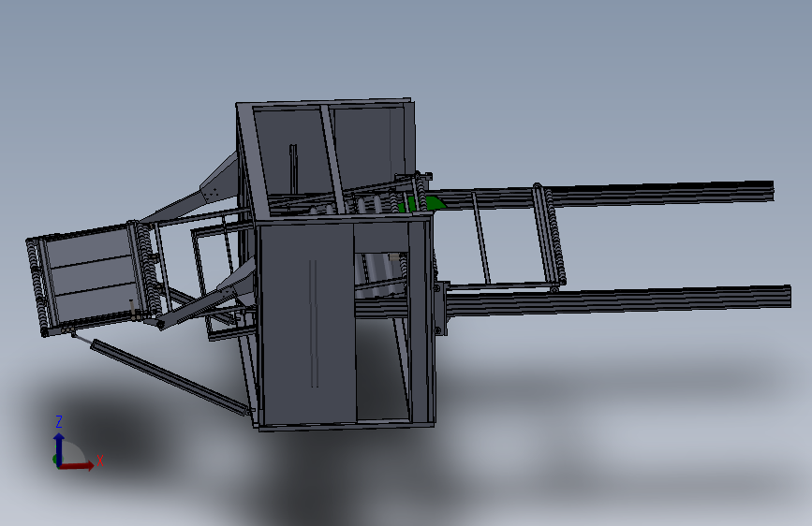Click the blue Z axis arrow of the triad
Viewport: 812px width, 526px height.
[x=59, y=449]
